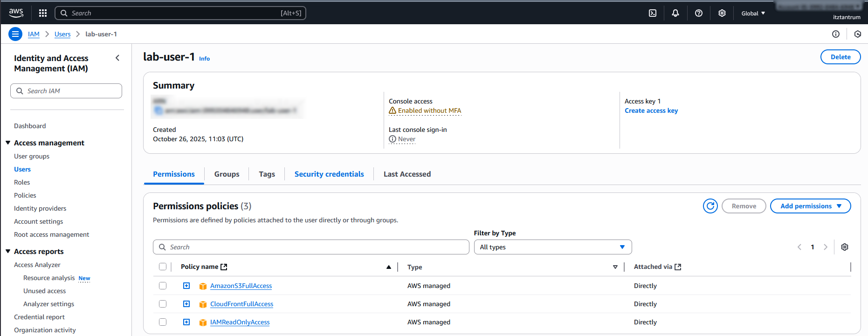Toggle the hamburger navigation menu button
The image size is (868, 336).
[15, 34]
